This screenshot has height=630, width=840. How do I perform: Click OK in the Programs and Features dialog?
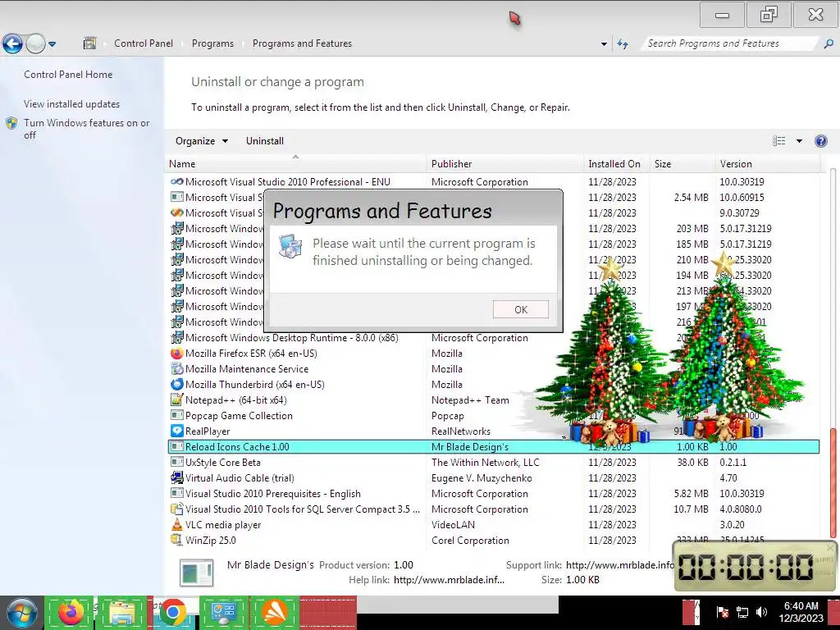(x=520, y=309)
